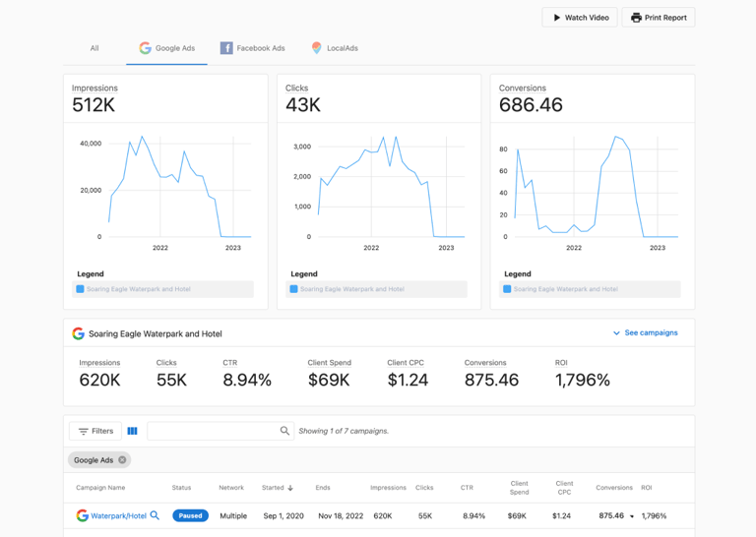Sort by Started column arrow
The height and width of the screenshot is (537, 756).
290,488
